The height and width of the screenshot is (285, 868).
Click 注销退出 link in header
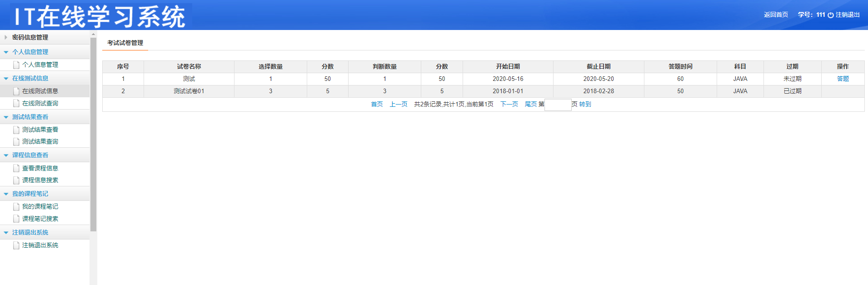coord(848,15)
